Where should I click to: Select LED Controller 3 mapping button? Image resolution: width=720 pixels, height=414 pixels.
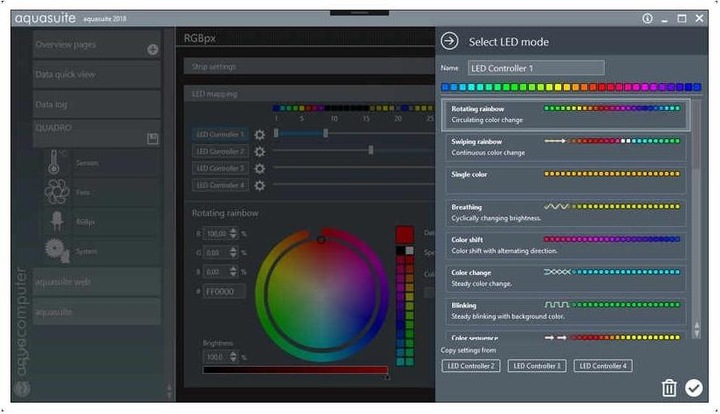coord(220,168)
